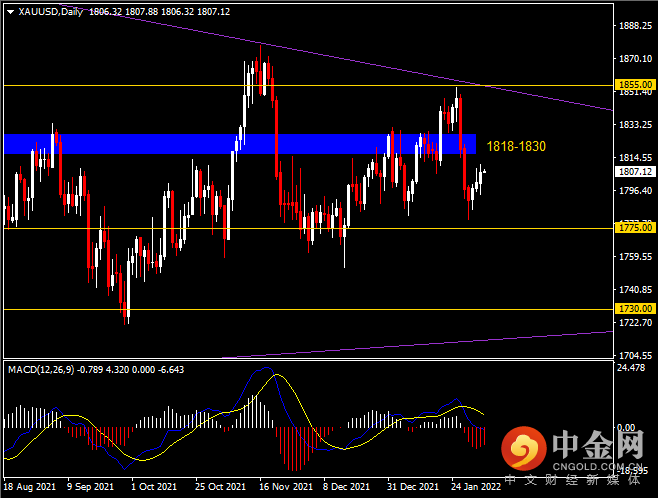
Task: Click the 1870.10 price scale value
Action: pyautogui.click(x=636, y=59)
